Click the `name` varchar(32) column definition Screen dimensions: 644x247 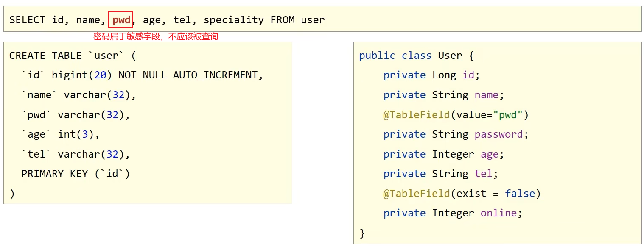(79, 95)
